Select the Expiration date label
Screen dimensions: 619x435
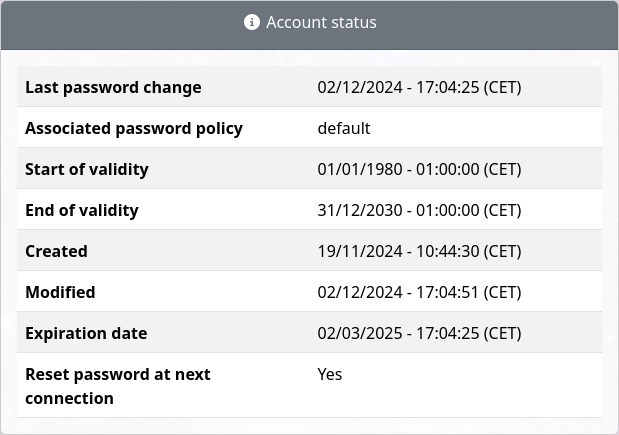coord(86,334)
